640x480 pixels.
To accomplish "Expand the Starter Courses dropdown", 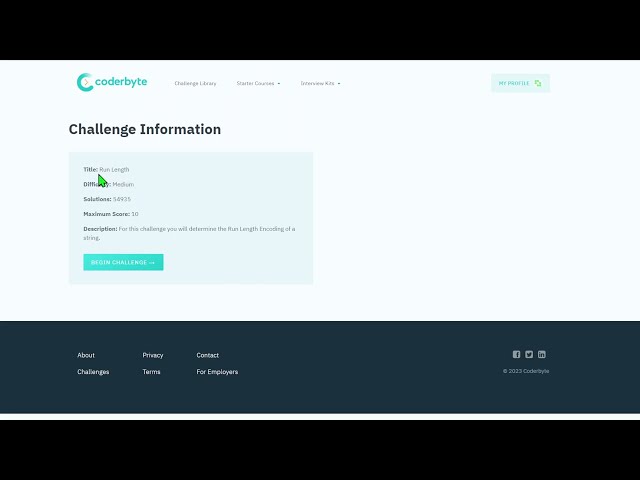I will (x=258, y=83).
